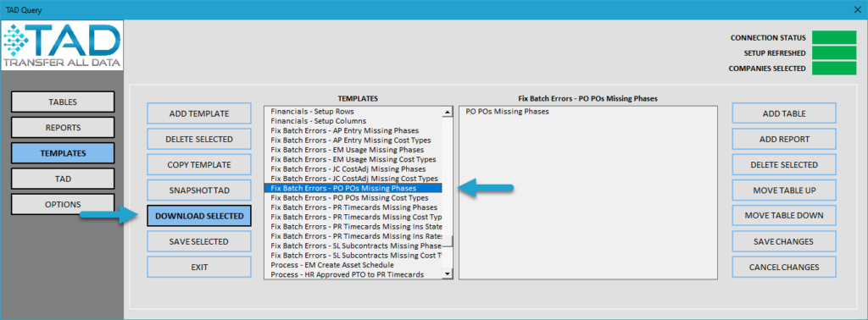Click the ADD TABLE button
The image size is (868, 320).
[784, 113]
